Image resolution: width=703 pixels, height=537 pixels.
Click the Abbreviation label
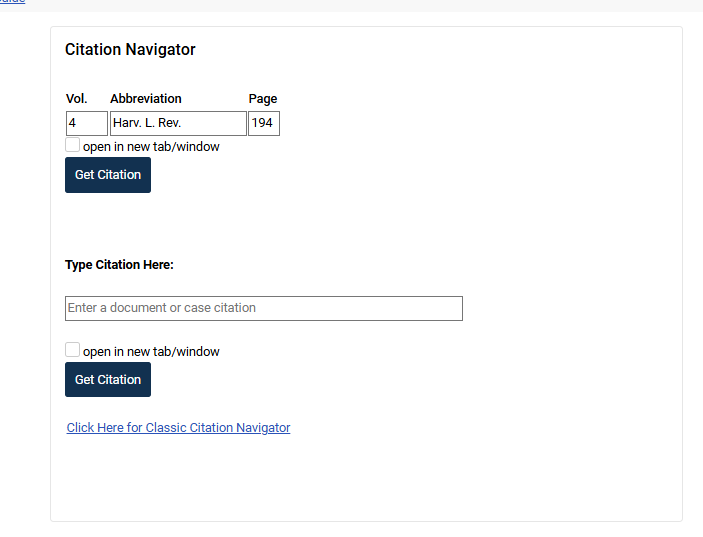146,99
